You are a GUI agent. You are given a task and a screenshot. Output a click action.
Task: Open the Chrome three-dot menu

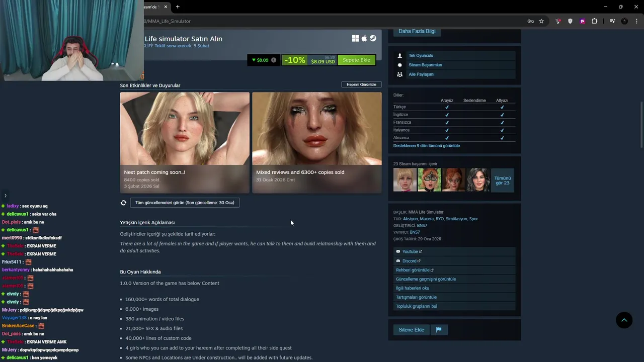tap(637, 21)
